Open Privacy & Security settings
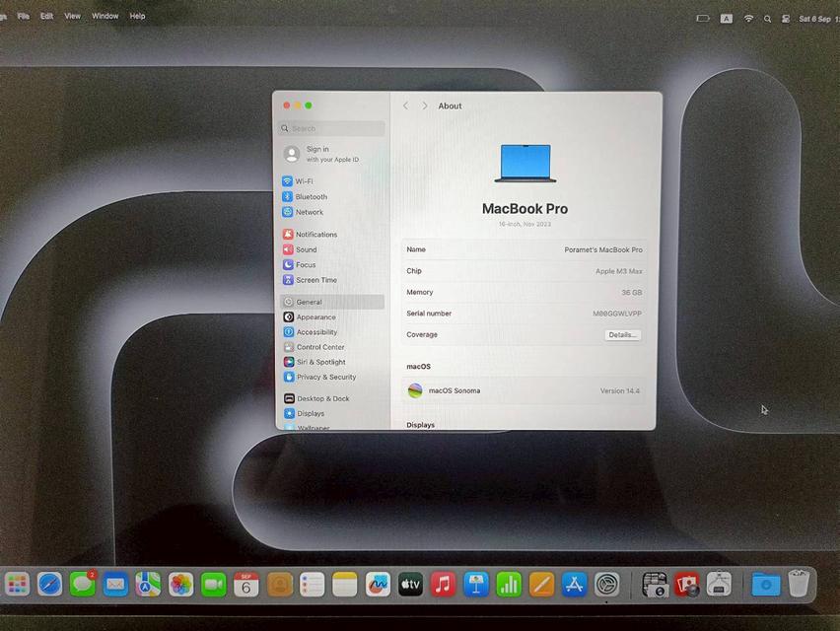Viewport: 840px width, 631px height. coord(319,377)
